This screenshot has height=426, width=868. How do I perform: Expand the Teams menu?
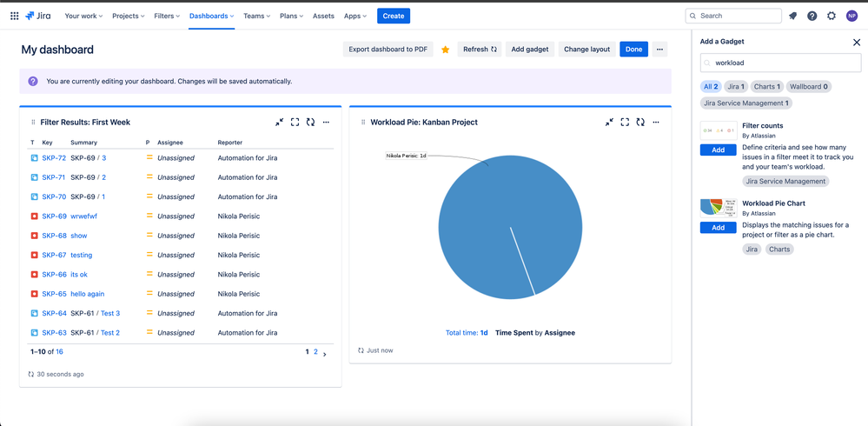[257, 16]
